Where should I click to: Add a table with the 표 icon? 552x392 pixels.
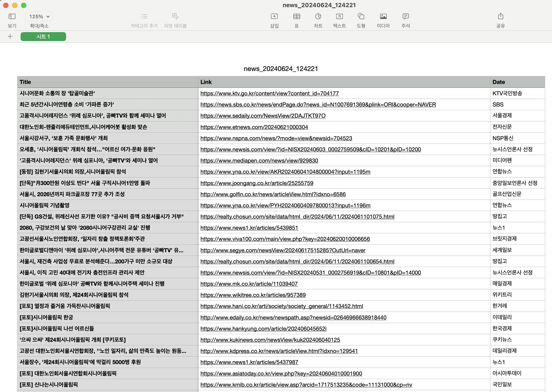click(x=297, y=17)
